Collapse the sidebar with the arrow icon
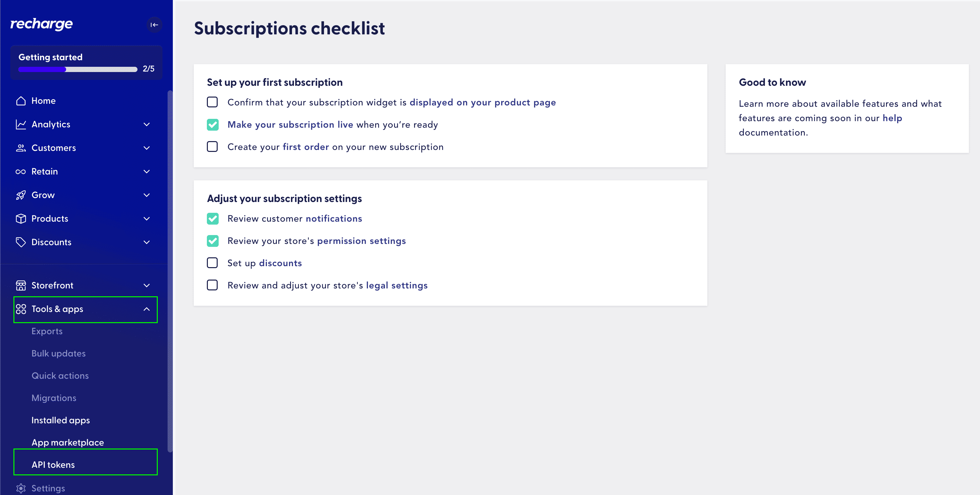The width and height of the screenshot is (980, 495). click(154, 25)
